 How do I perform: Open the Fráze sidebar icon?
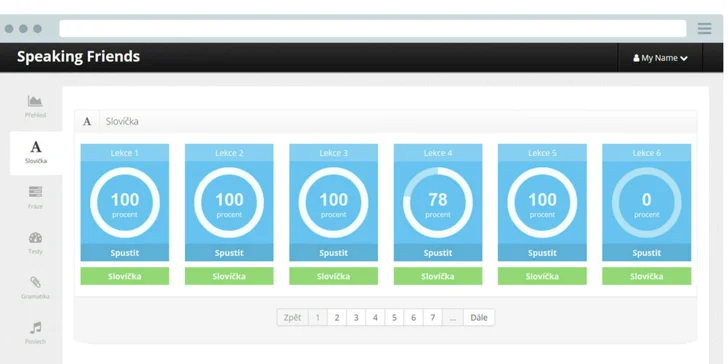click(x=35, y=192)
